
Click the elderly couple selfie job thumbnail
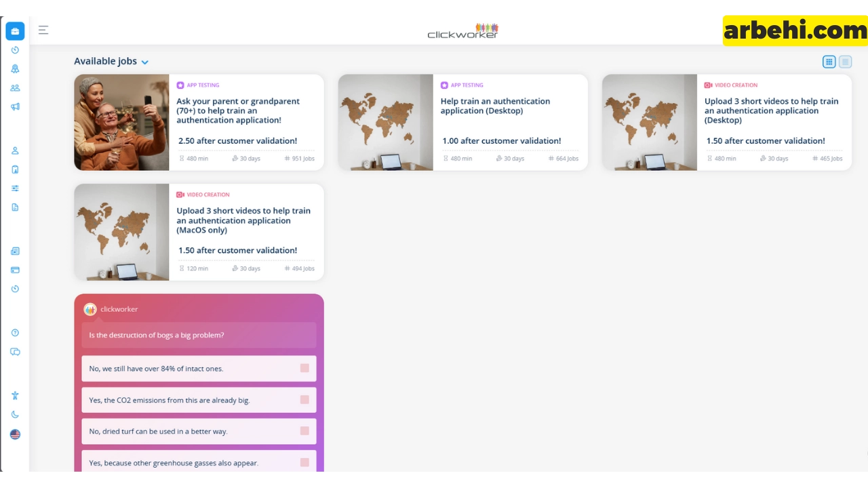[121, 122]
